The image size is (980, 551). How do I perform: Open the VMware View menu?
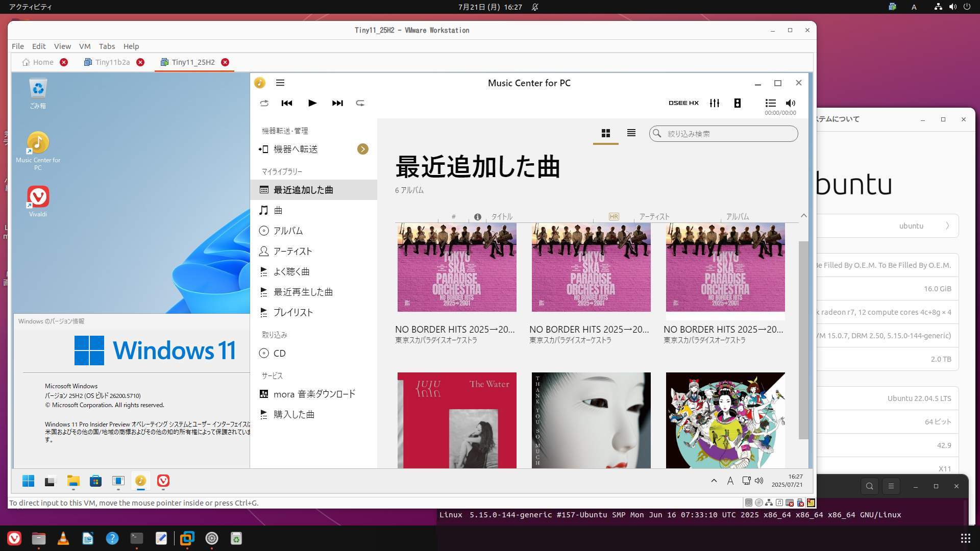tap(62, 46)
